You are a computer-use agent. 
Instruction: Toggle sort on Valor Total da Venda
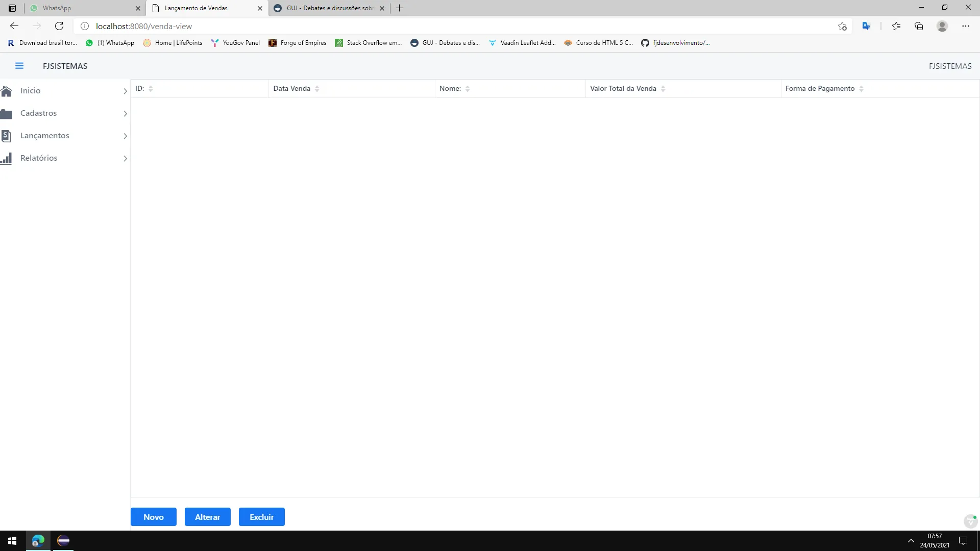tap(663, 89)
